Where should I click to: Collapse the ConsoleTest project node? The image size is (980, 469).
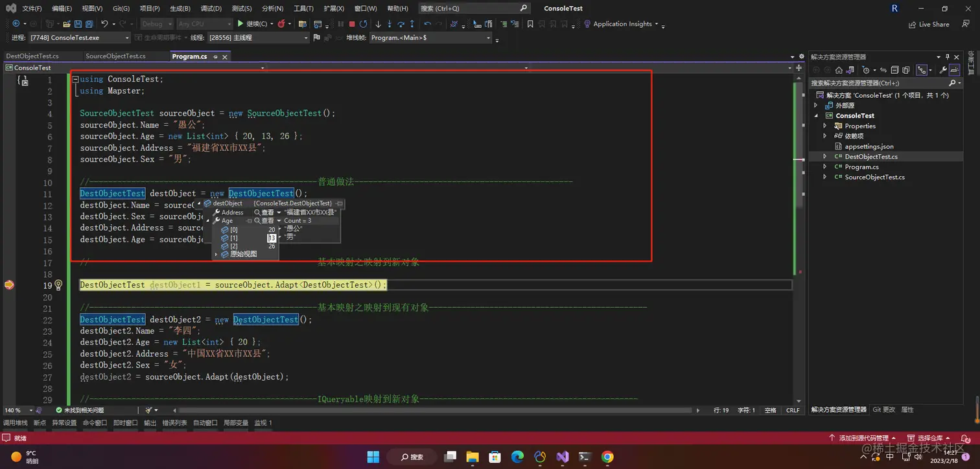816,115
